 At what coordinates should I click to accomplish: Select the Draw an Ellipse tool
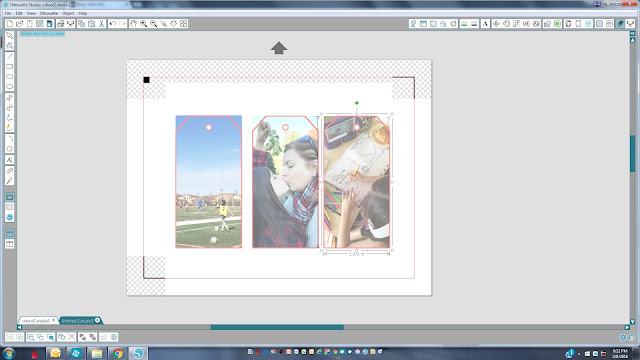pyautogui.click(x=9, y=87)
